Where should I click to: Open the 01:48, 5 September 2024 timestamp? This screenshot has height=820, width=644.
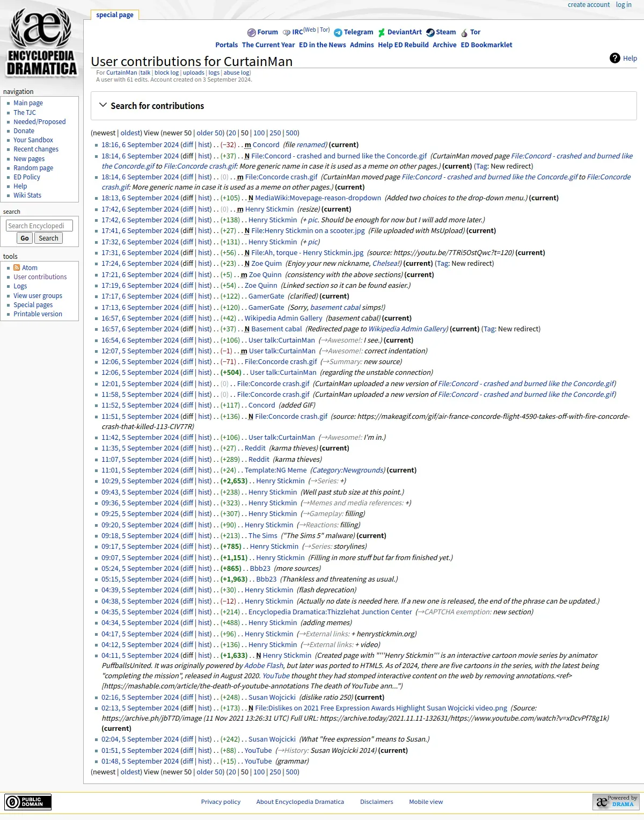coord(140,761)
